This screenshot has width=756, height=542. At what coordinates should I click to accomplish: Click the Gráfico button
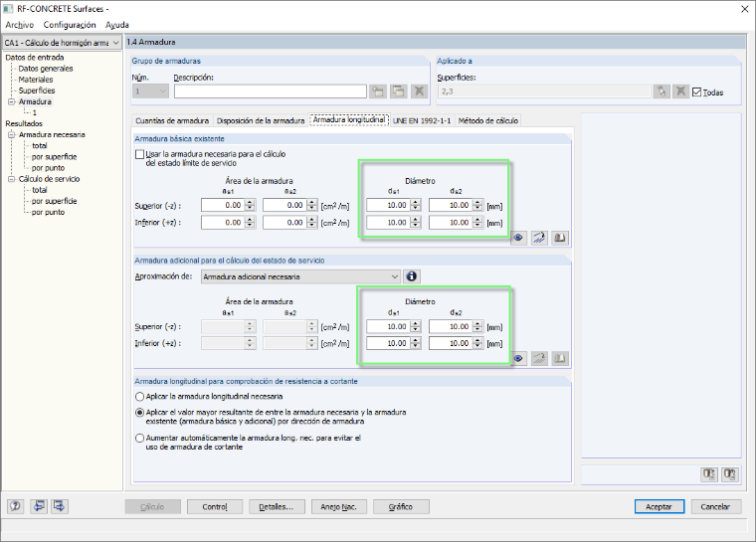pyautogui.click(x=401, y=507)
